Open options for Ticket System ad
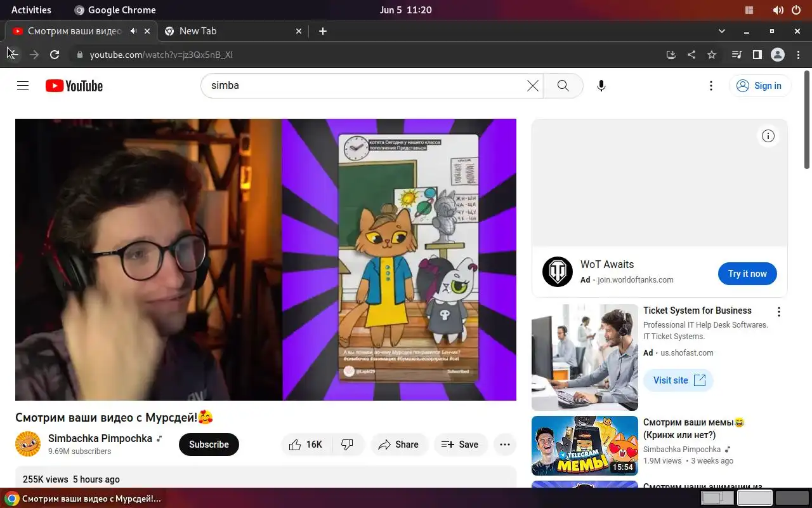This screenshot has height=508, width=812. tap(779, 312)
